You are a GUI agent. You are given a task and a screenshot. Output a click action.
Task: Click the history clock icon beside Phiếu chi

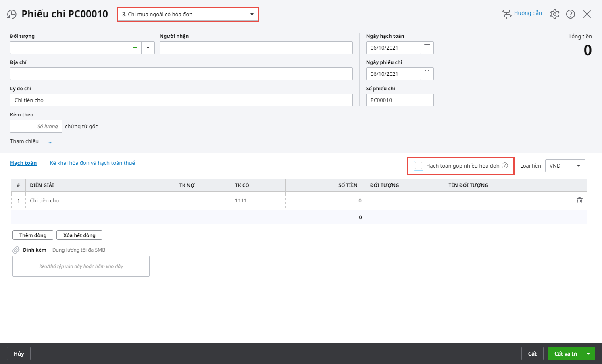(12, 14)
